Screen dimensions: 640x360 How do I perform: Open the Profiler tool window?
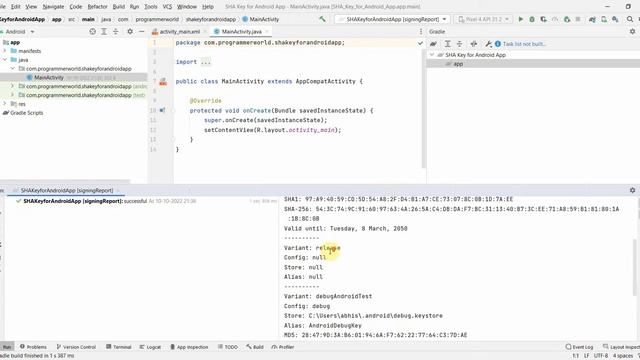[282, 347]
